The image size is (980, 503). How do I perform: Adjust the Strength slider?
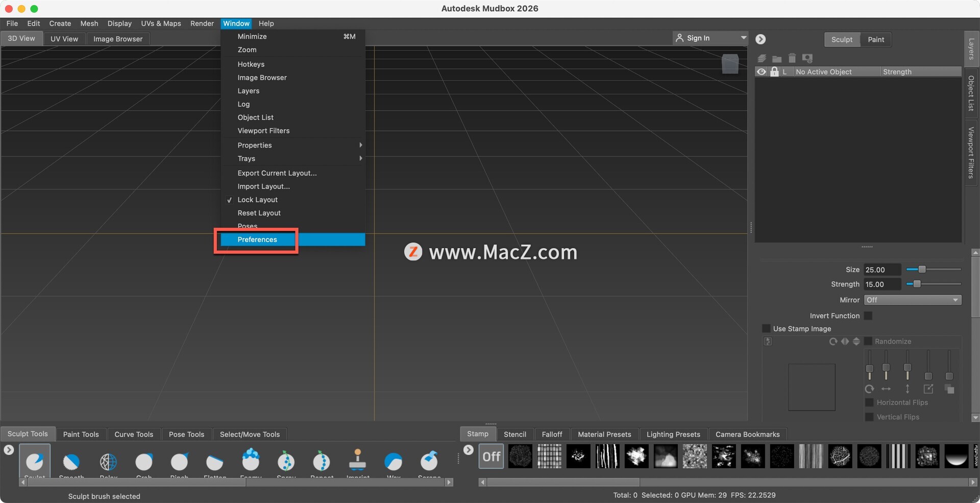point(934,284)
